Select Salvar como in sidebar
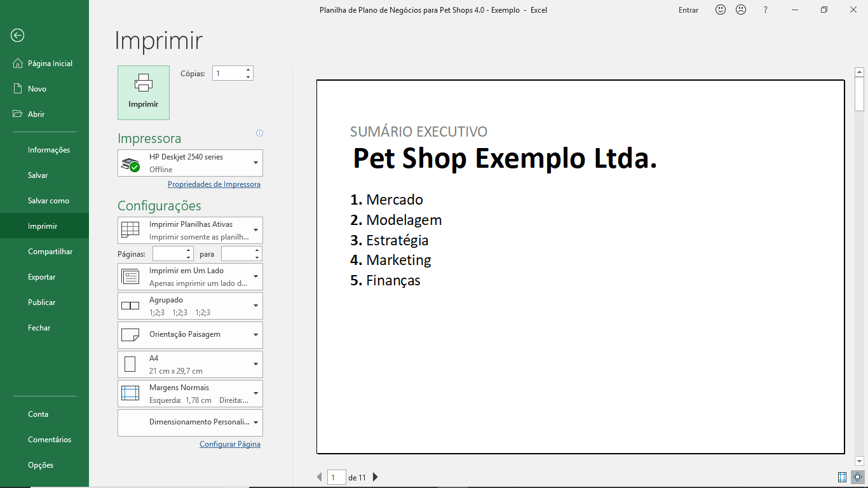 pyautogui.click(x=48, y=201)
